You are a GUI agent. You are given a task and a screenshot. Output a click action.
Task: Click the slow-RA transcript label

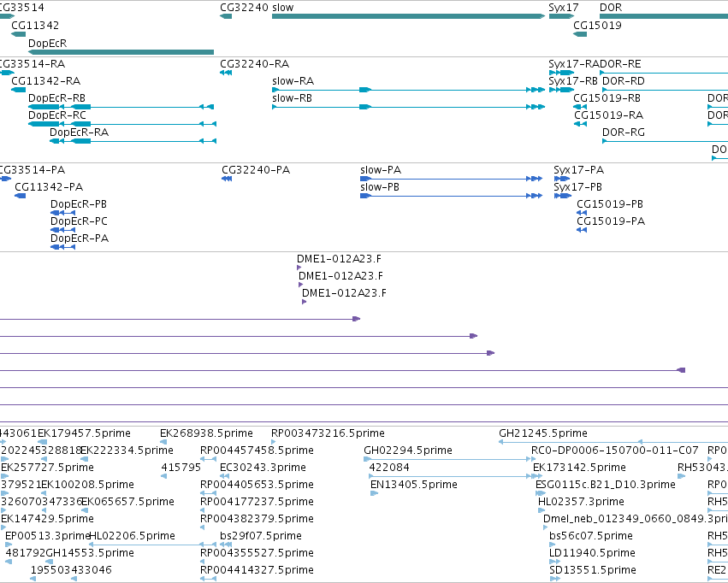click(293, 81)
